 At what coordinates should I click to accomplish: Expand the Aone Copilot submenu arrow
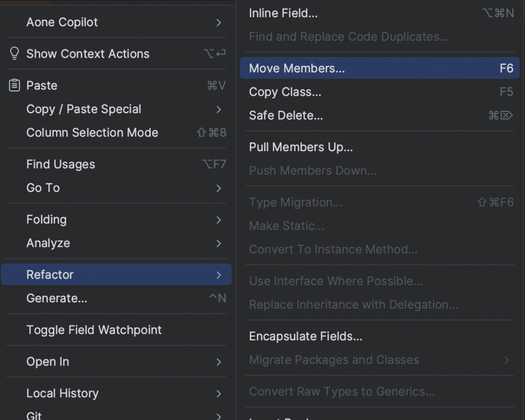219,22
